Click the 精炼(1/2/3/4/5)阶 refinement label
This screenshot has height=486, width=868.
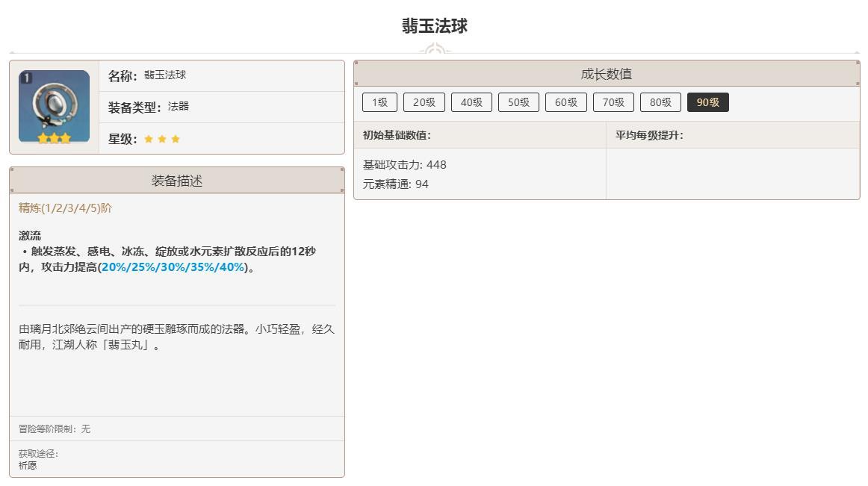(65, 208)
